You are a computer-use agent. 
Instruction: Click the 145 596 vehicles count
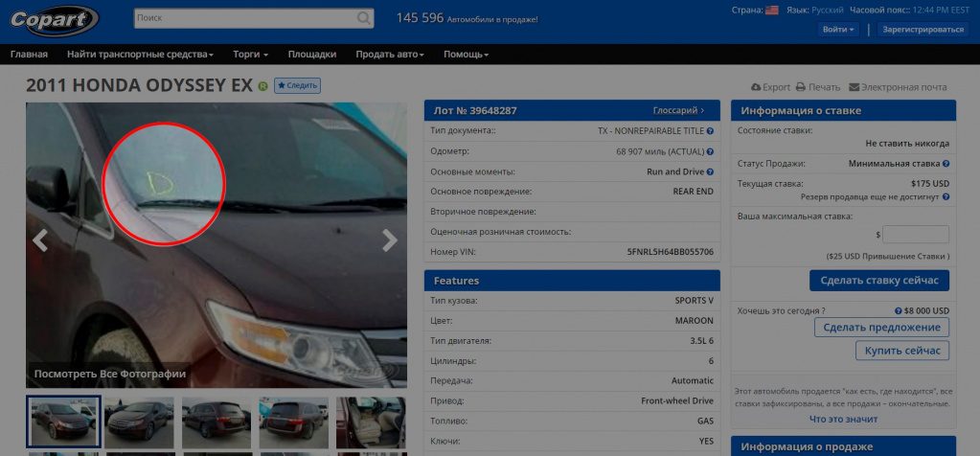tap(420, 18)
